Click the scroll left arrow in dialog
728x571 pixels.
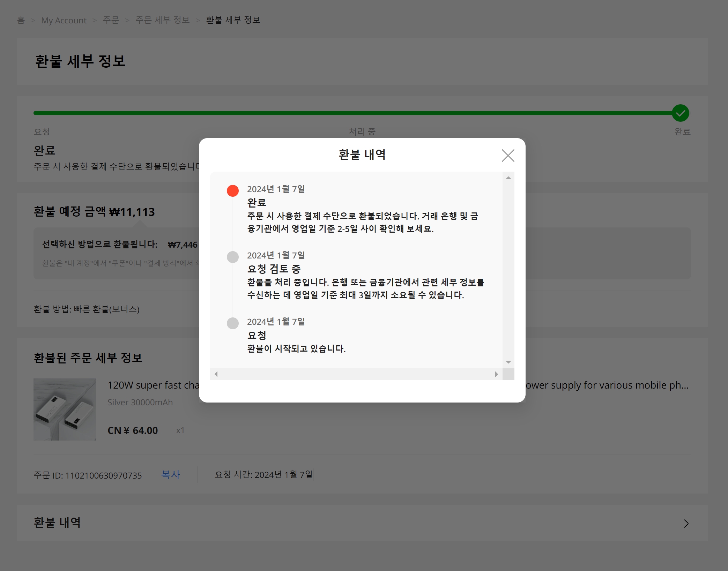216,374
